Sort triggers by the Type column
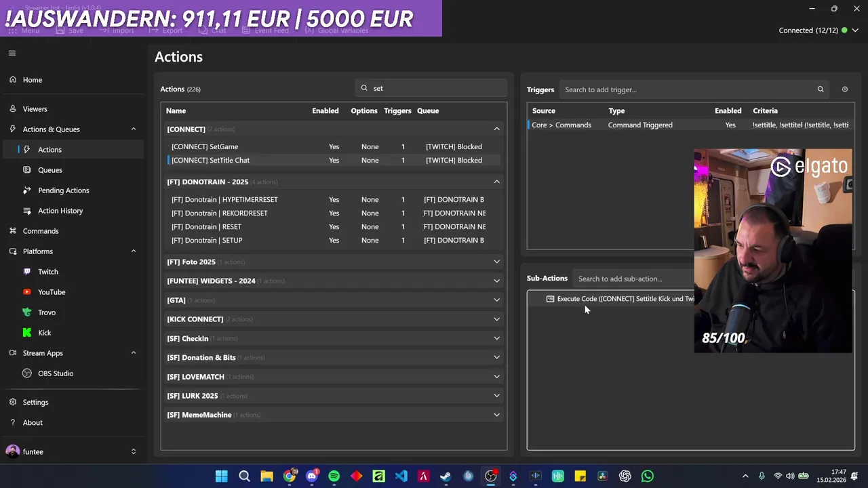This screenshot has height=488, width=868. (x=616, y=110)
